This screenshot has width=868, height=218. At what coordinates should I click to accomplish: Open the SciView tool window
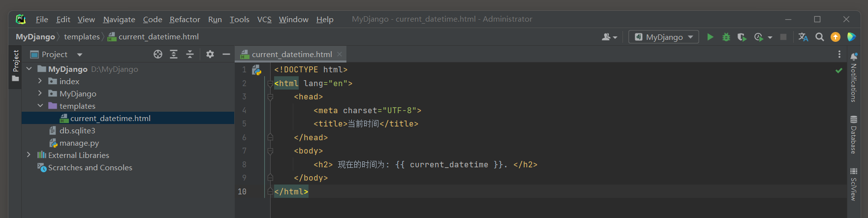point(854,185)
